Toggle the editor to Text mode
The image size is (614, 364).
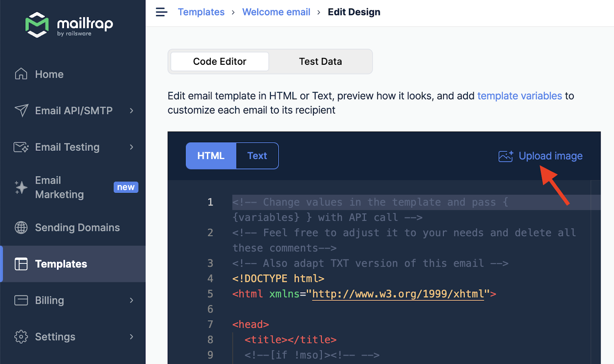257,156
